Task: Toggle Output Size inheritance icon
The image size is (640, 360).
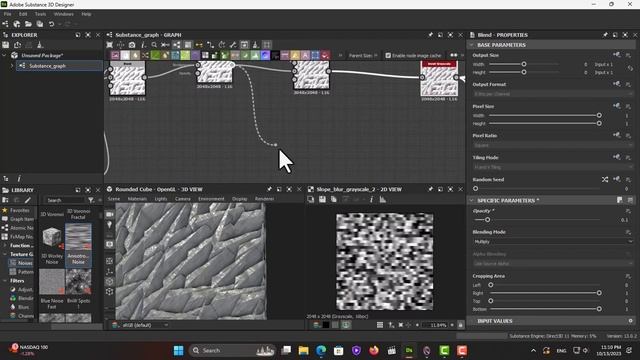Action: (x=617, y=55)
